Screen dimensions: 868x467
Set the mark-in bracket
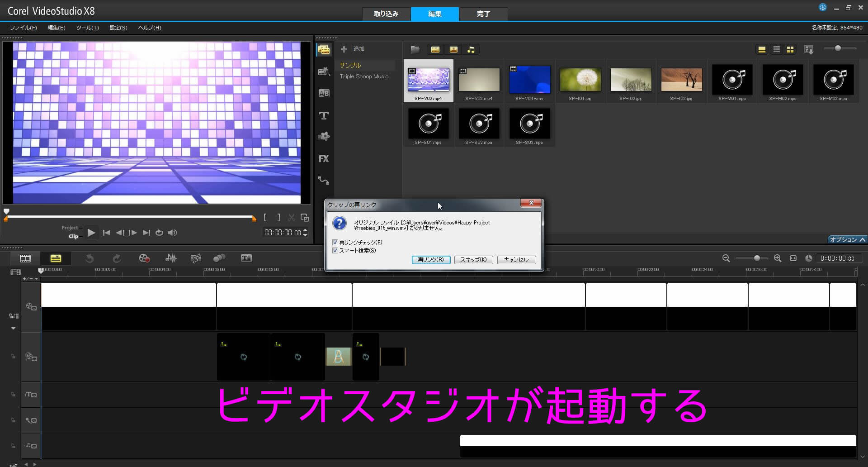point(265,218)
